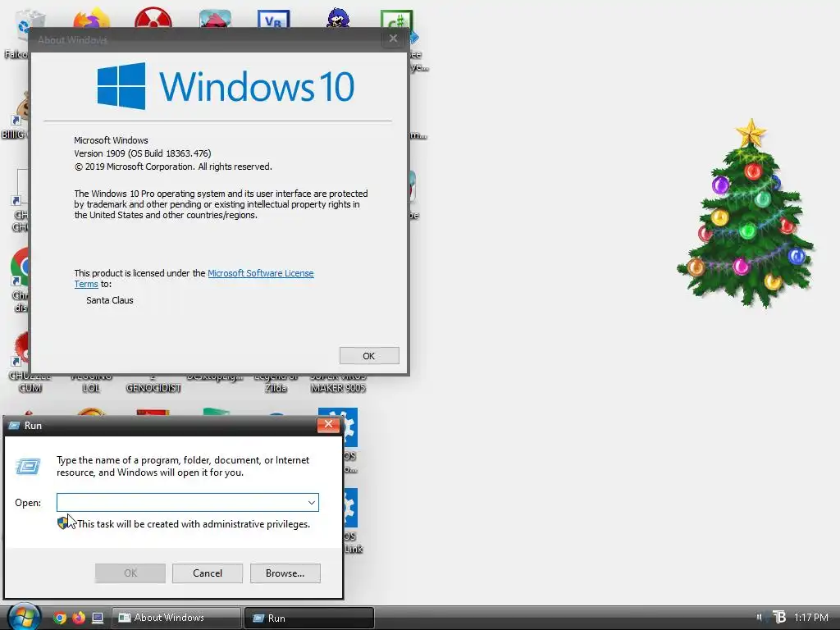Close the About Windows dialog
The image size is (840, 630).
click(x=393, y=38)
